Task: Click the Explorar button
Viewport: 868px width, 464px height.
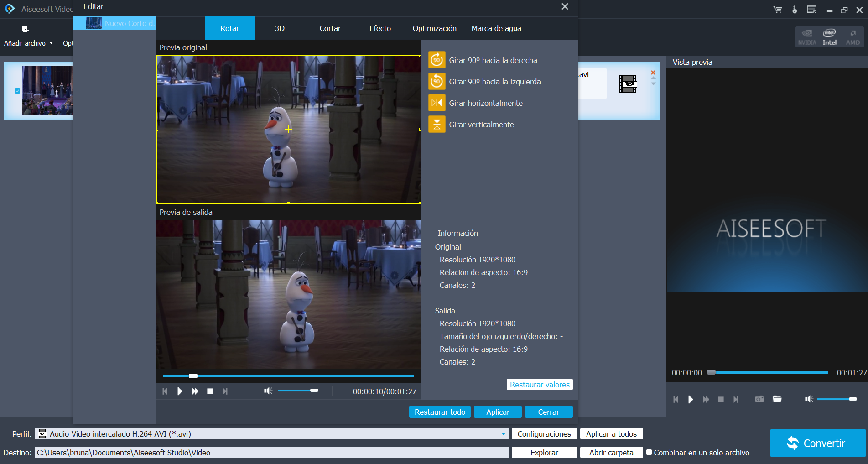Action: pos(544,453)
